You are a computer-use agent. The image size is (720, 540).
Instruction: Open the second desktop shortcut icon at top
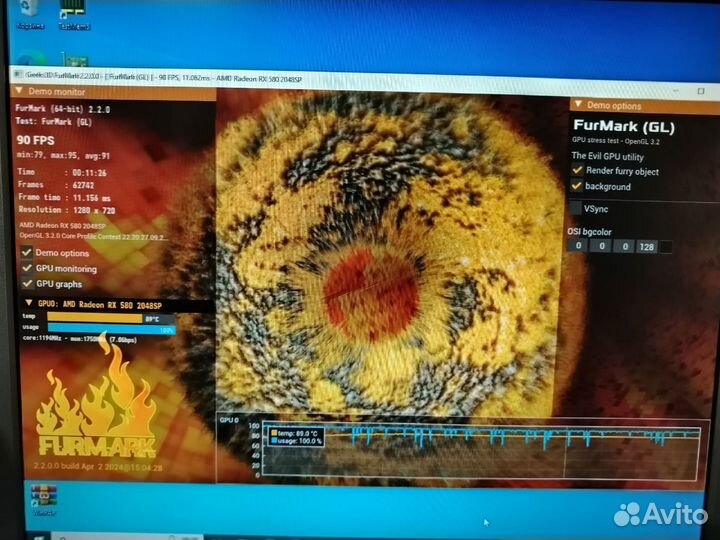74,15
